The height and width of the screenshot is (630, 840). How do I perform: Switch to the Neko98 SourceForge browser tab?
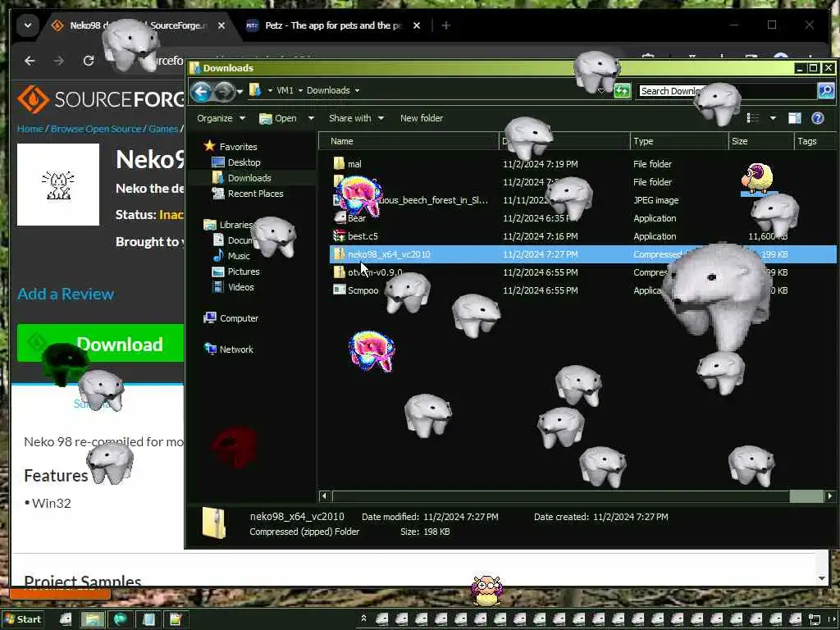(139, 25)
